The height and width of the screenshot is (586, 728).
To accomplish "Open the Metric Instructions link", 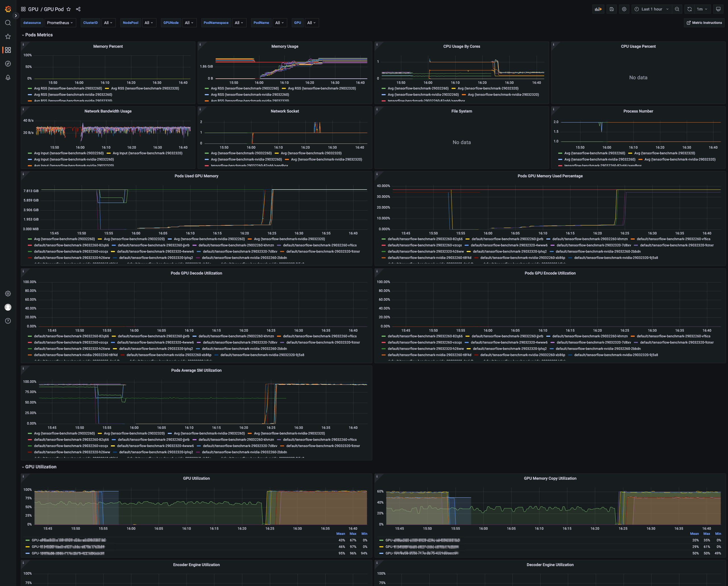I will [x=704, y=23].
